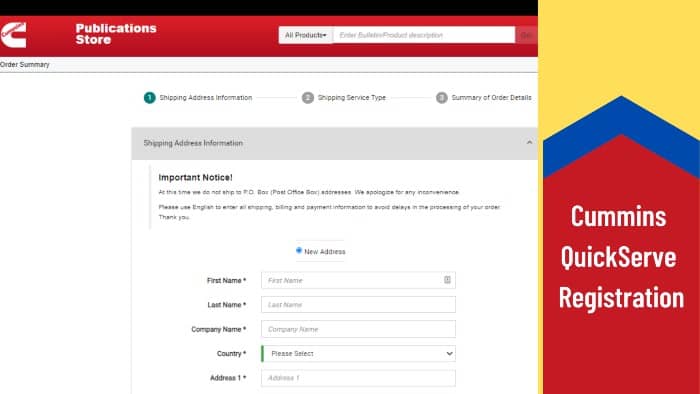Select the New Address radio button
Screen dimensions: 700x394
299,251
